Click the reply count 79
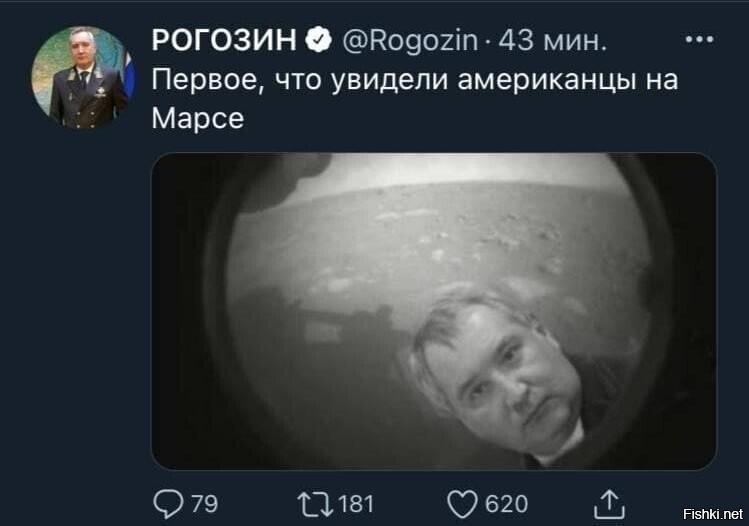This screenshot has height=526, width=749. 204,504
